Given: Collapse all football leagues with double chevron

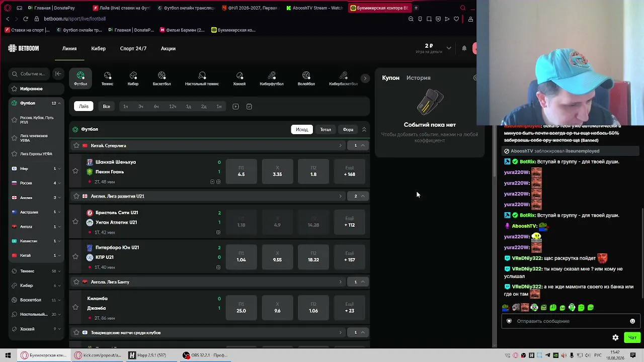Looking at the screenshot, I should [x=364, y=130].
